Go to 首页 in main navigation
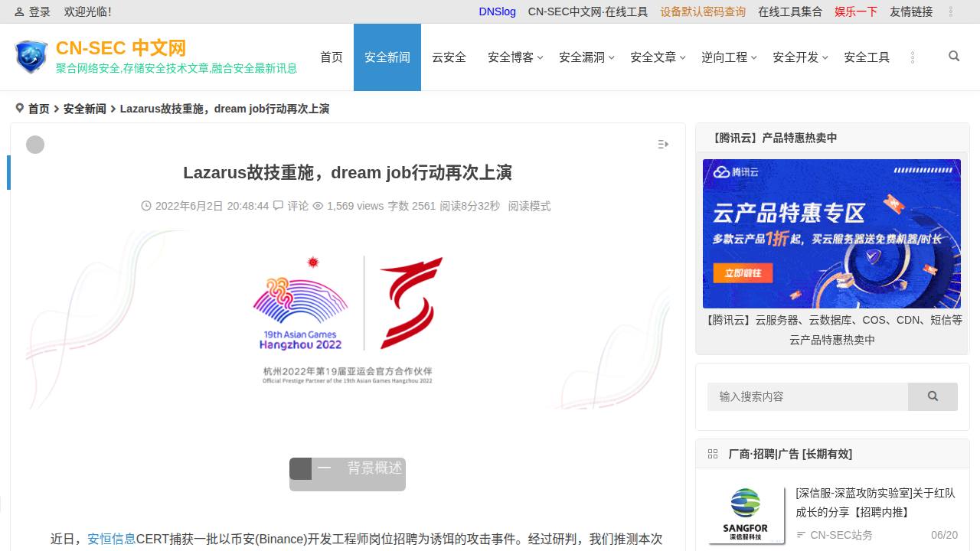 pos(332,57)
